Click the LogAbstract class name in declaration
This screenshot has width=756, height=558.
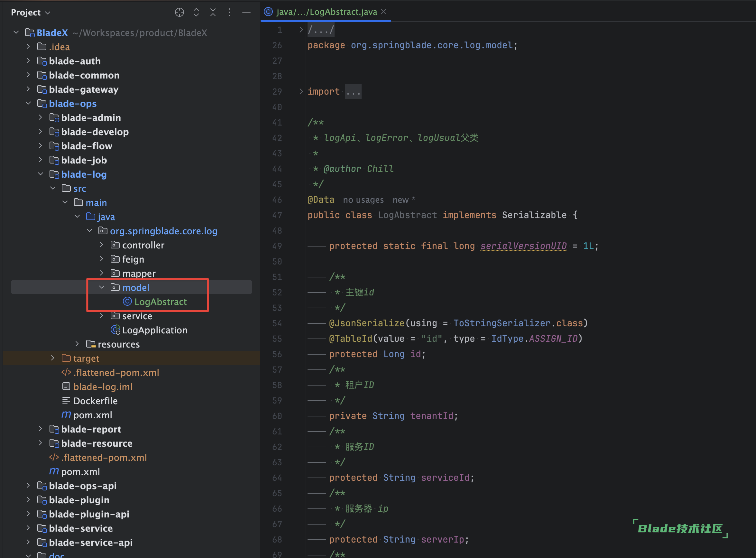click(407, 215)
